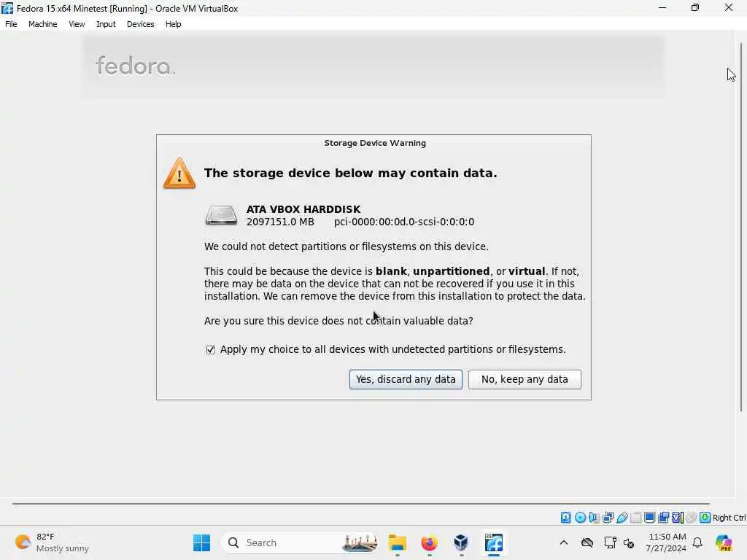Screen dimensions: 747x560
Task: Click the USB devices status icon
Action: click(x=622, y=518)
